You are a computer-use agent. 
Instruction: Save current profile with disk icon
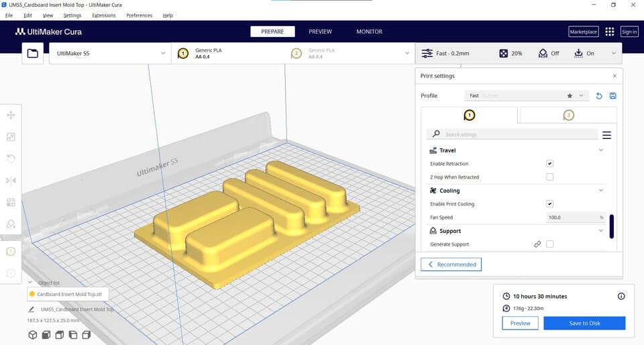[612, 96]
